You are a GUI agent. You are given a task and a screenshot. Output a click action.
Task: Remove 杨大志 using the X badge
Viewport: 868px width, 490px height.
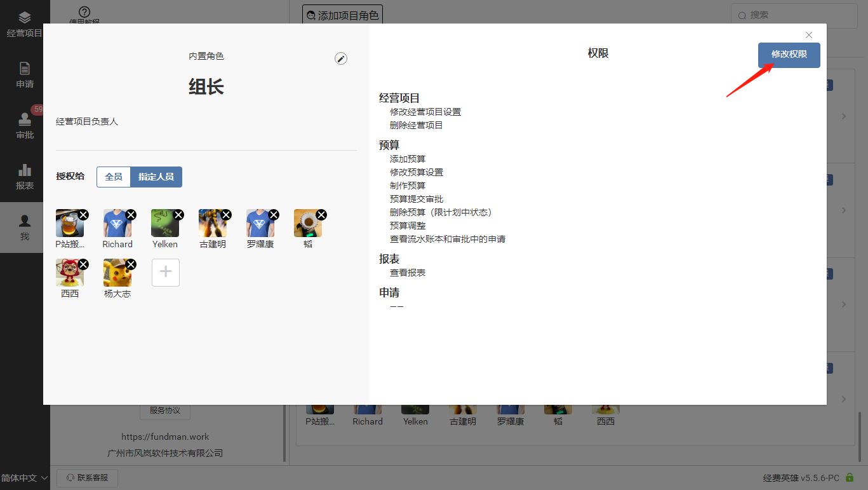(131, 264)
